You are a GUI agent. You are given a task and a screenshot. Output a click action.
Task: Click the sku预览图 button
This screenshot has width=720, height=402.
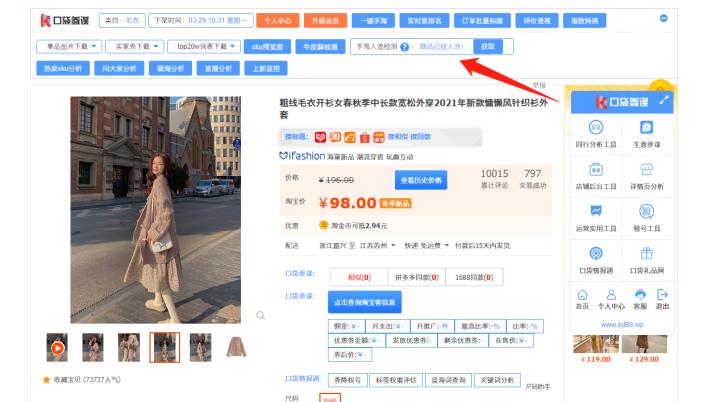tap(267, 47)
